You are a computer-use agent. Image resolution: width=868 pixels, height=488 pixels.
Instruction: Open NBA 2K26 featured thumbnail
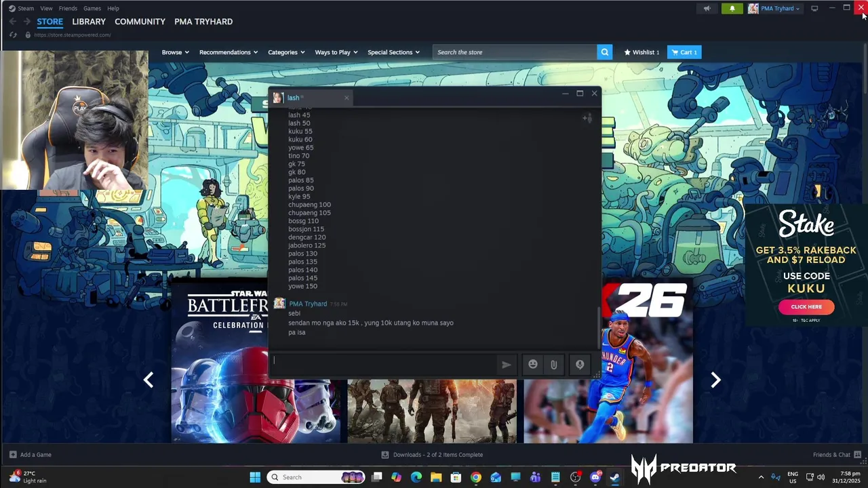coord(608,364)
